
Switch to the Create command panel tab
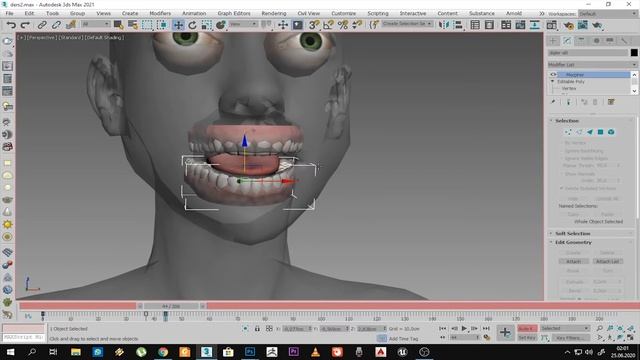pos(553,40)
